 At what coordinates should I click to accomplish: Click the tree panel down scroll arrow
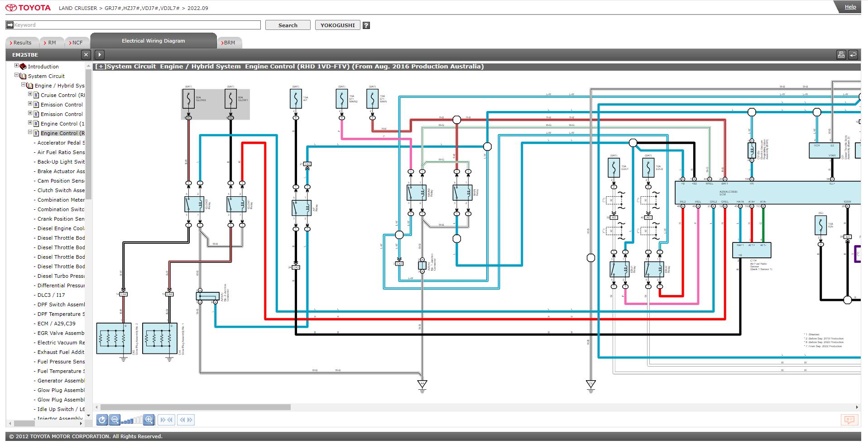point(88,416)
